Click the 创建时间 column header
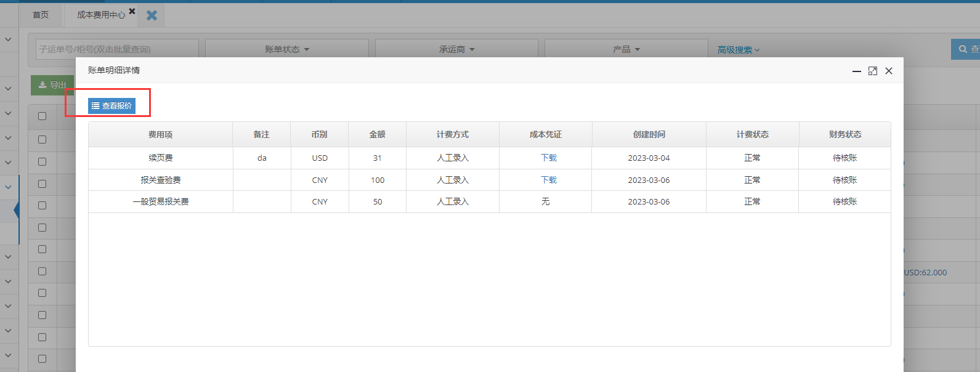 click(x=649, y=134)
